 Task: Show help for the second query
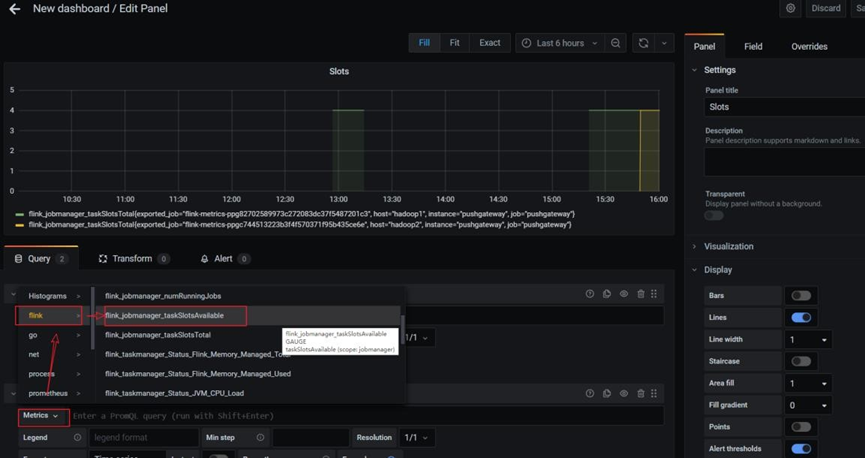point(590,393)
